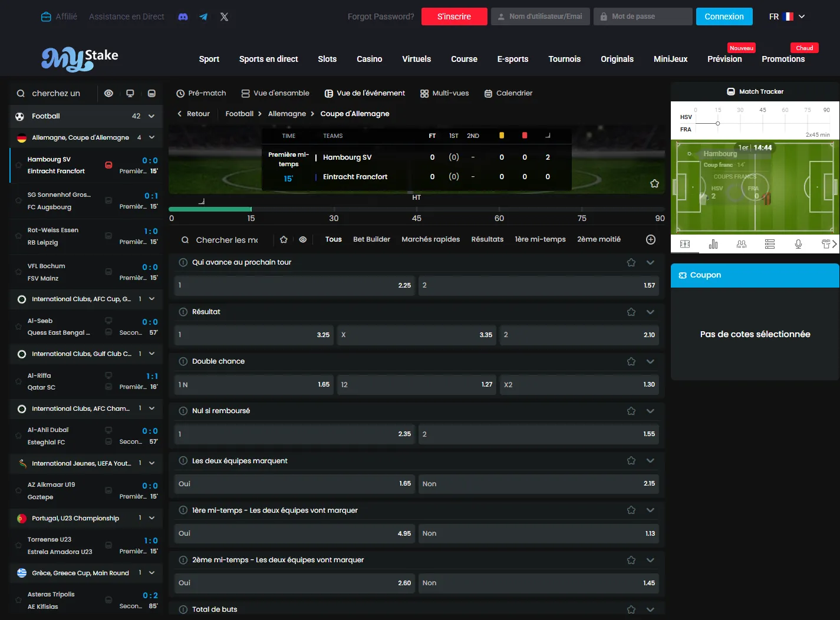Switch to the Bet Builder tab
The height and width of the screenshot is (620, 840).
[371, 239]
